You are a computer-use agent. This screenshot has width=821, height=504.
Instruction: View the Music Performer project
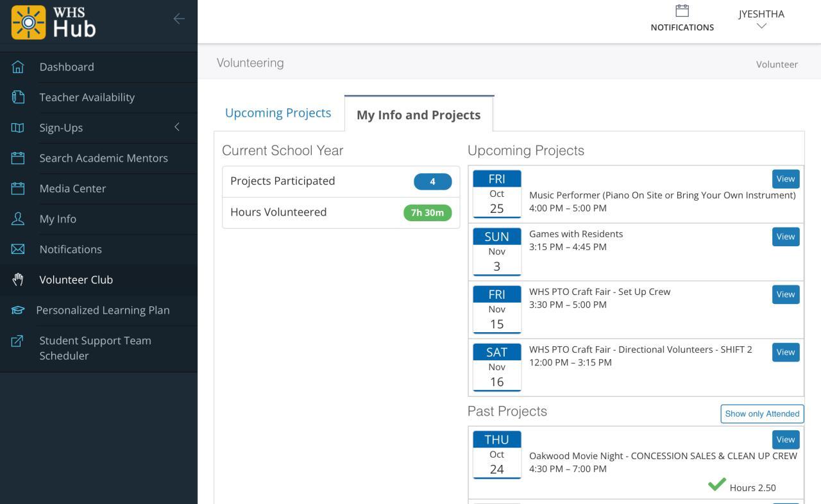point(785,179)
